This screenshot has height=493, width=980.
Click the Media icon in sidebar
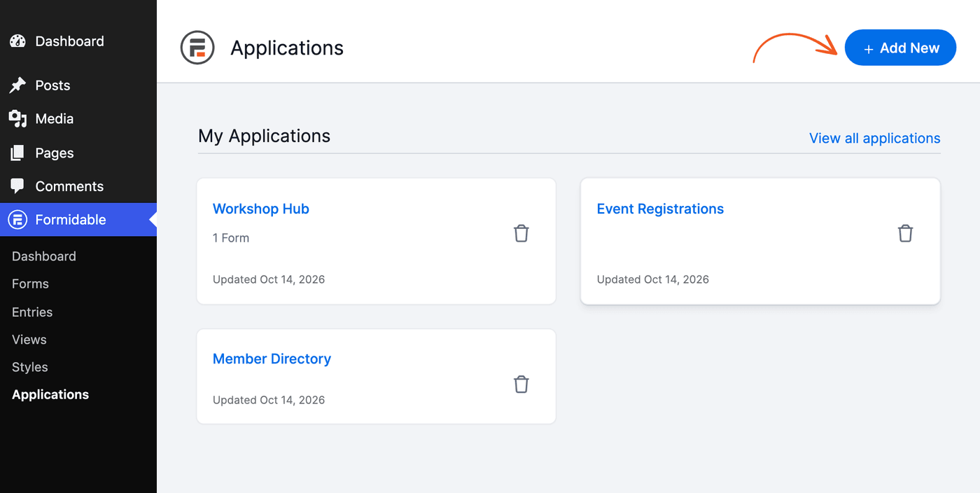tap(17, 119)
